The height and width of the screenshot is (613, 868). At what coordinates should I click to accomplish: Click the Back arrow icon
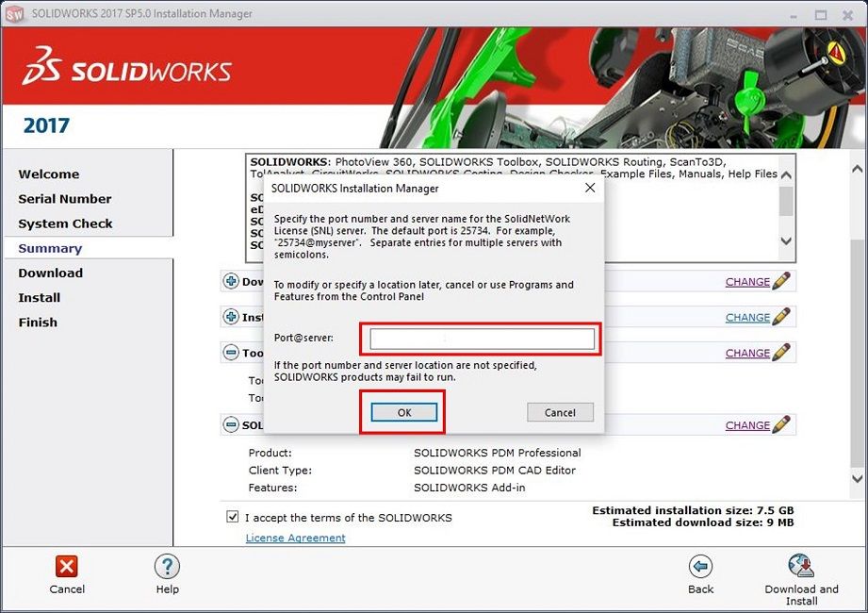700,566
